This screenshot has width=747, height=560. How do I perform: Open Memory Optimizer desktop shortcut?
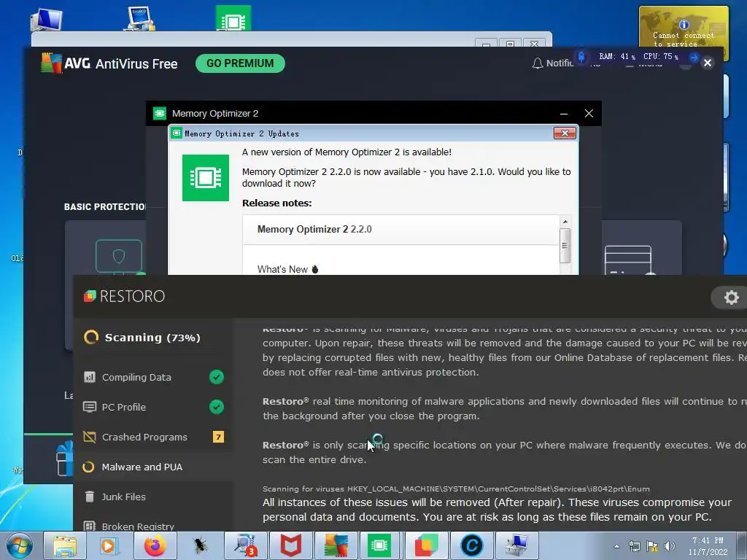coord(233,18)
